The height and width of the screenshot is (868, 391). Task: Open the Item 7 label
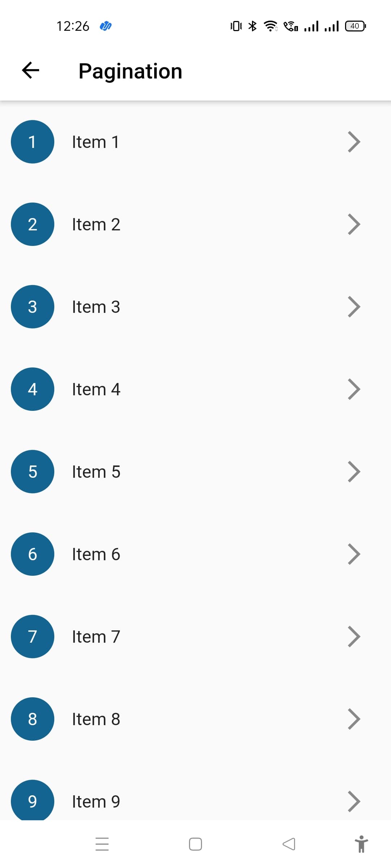pos(96,637)
